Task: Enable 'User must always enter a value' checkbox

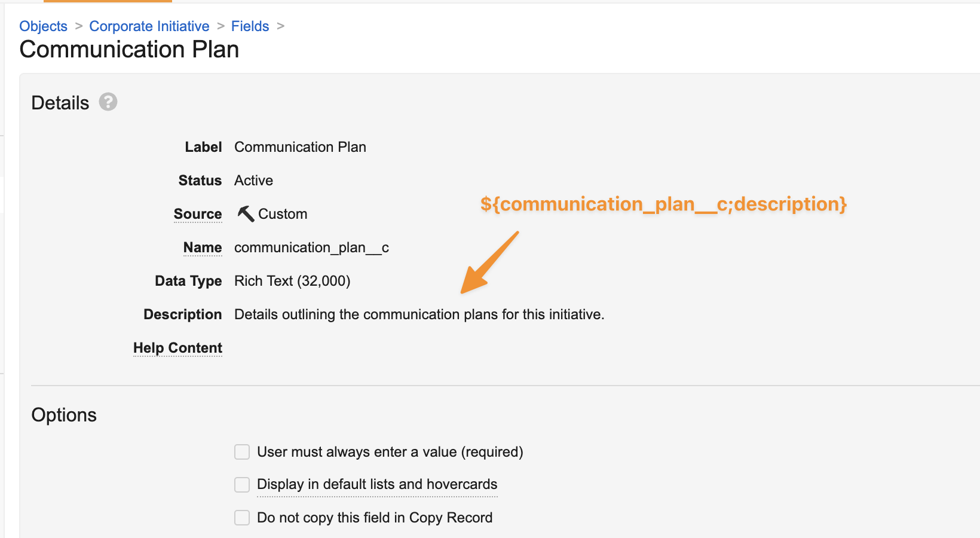Action: (x=242, y=452)
